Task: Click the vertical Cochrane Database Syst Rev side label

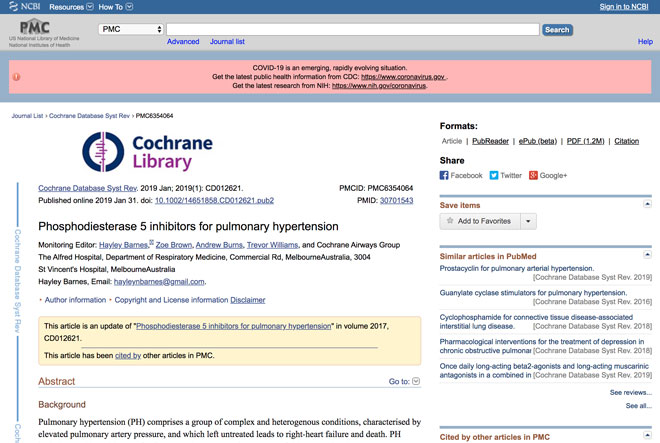Action: click(x=17, y=281)
